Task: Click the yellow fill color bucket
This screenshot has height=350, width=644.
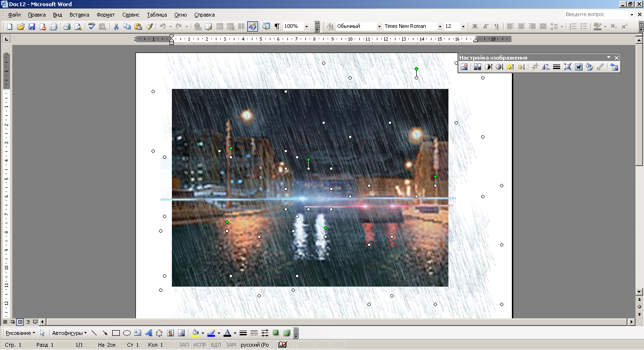Action: [195, 333]
